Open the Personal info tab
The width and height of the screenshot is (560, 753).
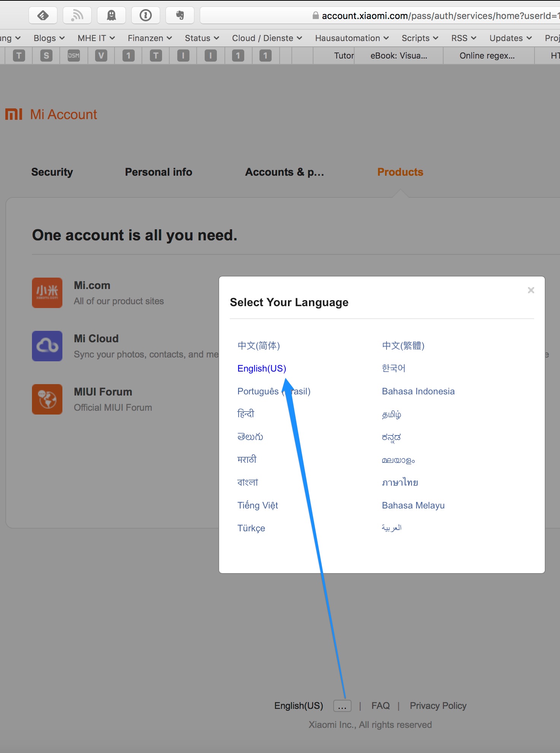pyautogui.click(x=159, y=172)
